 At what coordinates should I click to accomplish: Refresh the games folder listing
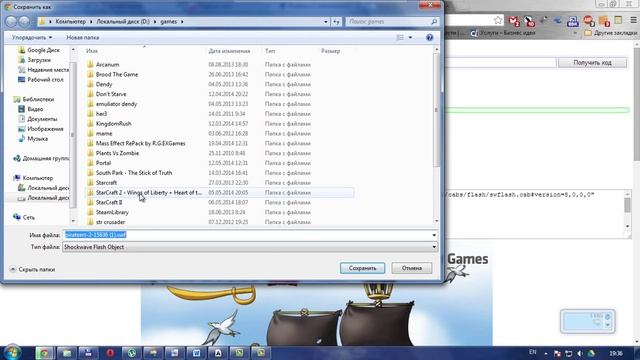(336, 22)
